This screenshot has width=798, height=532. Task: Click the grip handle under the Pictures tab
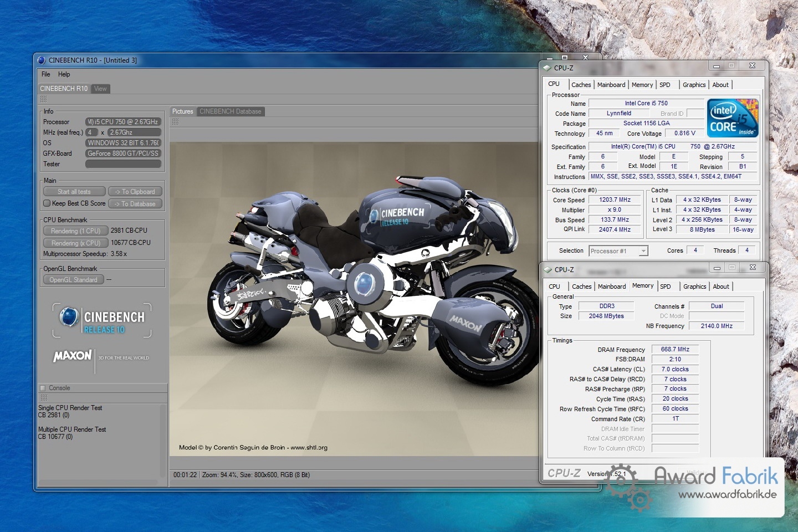pyautogui.click(x=176, y=121)
